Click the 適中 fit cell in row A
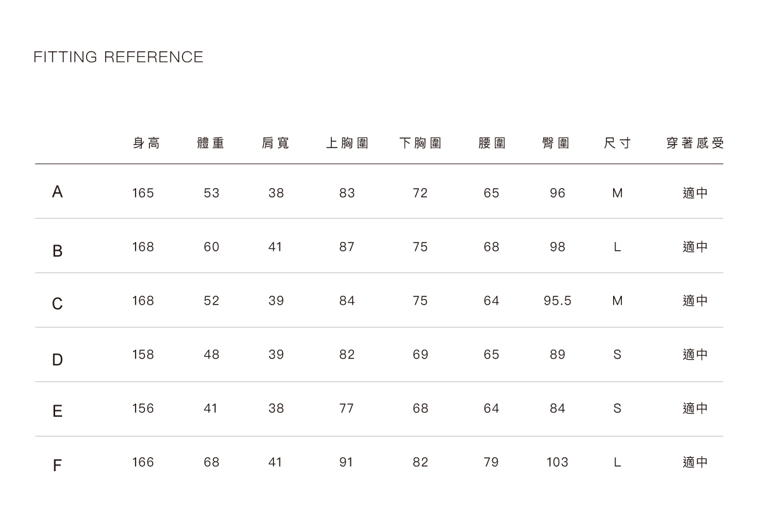 pyautogui.click(x=695, y=193)
